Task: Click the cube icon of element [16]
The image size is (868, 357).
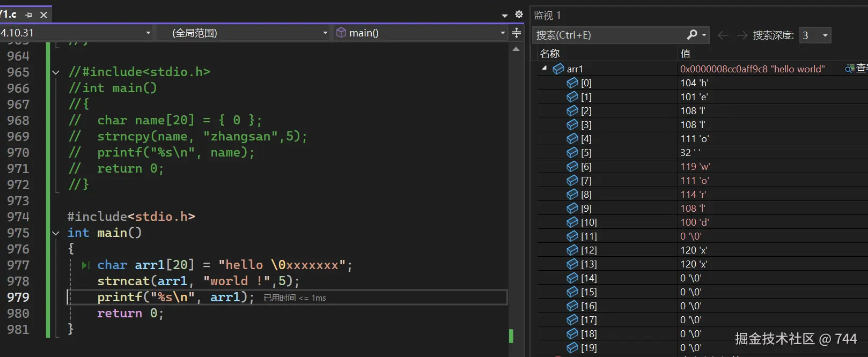Action: click(x=572, y=306)
